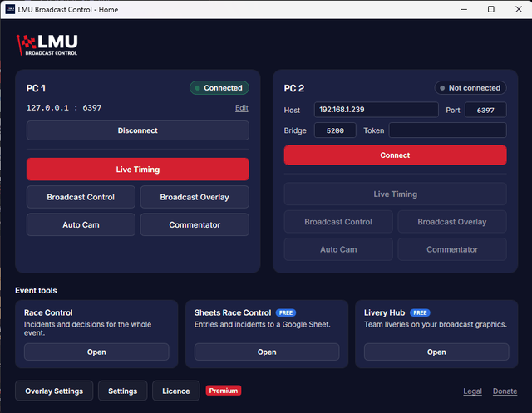The image size is (532, 413).
Task: Click the 127.0.0.1 : 6397 address text
Action: 64,108
